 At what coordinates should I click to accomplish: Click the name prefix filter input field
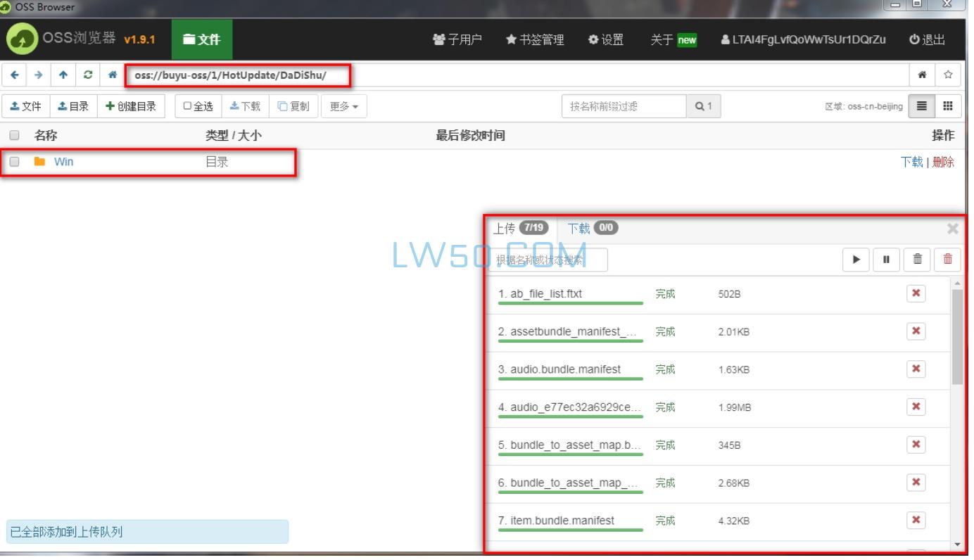pyautogui.click(x=624, y=106)
